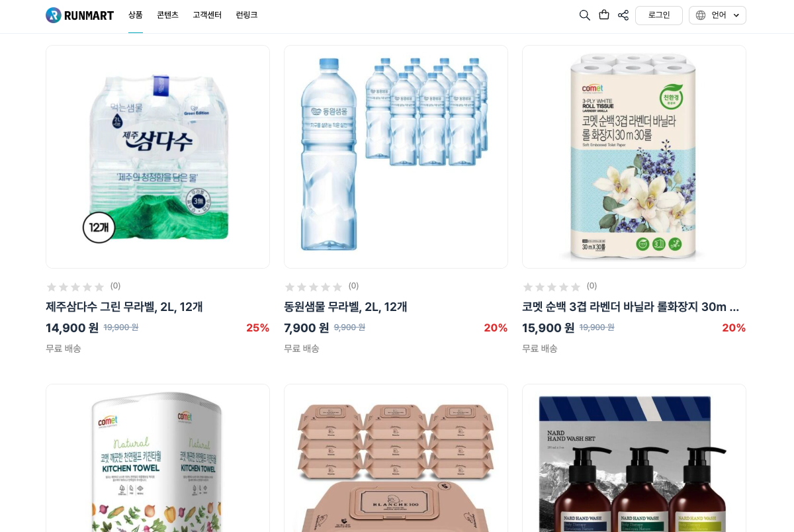Screen dimensions: 794x532
Task: Click the 코멧 라벤더 바닐라 롤화장지 image
Action: (x=634, y=157)
